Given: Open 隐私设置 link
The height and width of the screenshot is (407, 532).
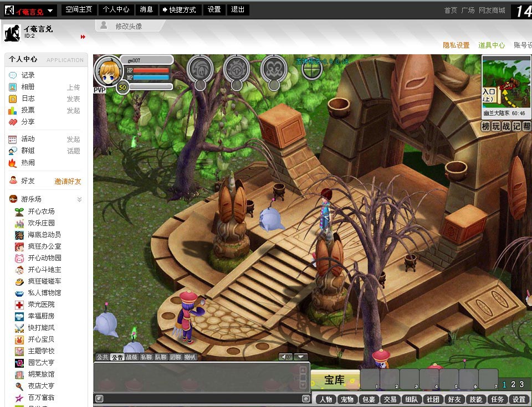Looking at the screenshot, I should coord(456,45).
